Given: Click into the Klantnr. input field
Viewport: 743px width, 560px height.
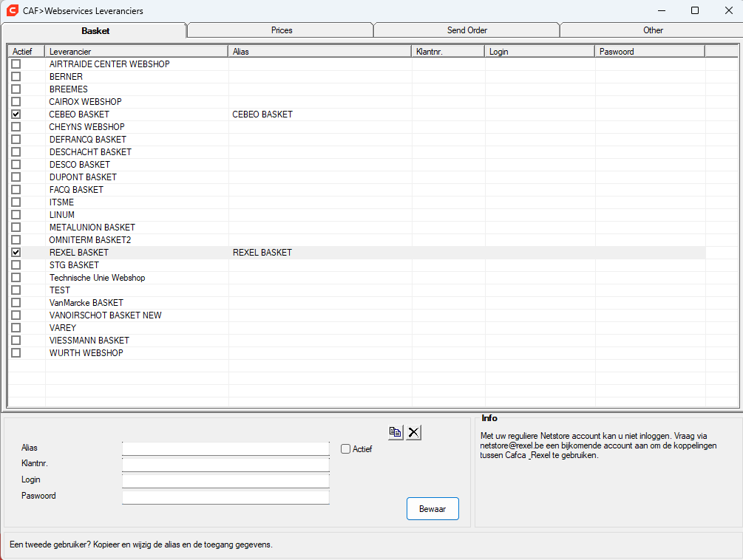Looking at the screenshot, I should click(225, 465).
